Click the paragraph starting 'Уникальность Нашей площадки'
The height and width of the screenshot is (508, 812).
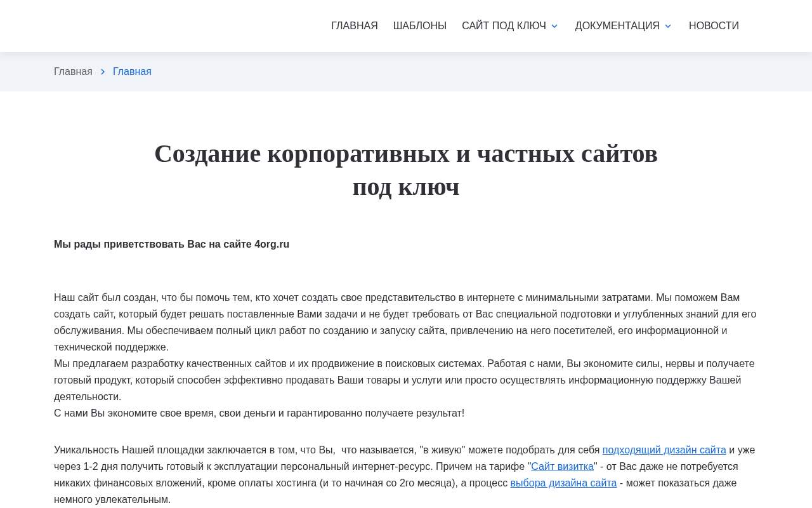(406, 475)
